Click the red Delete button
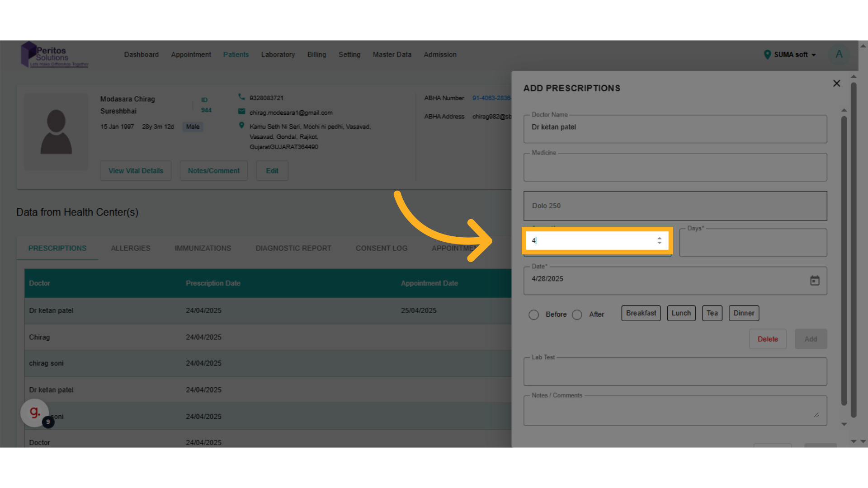This screenshot has height=488, width=868. (x=767, y=339)
